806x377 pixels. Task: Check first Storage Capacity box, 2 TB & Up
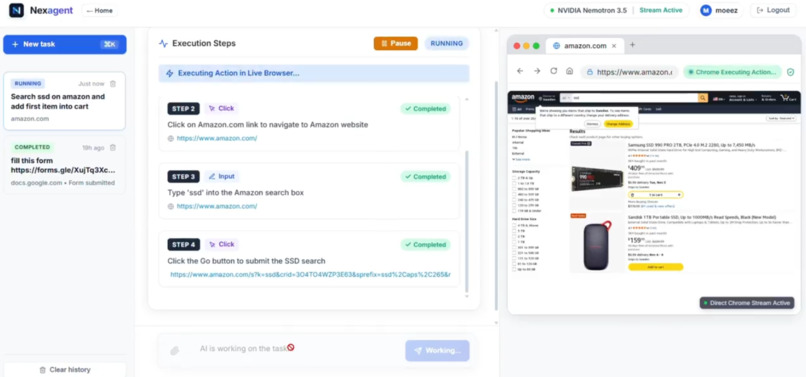coord(515,178)
